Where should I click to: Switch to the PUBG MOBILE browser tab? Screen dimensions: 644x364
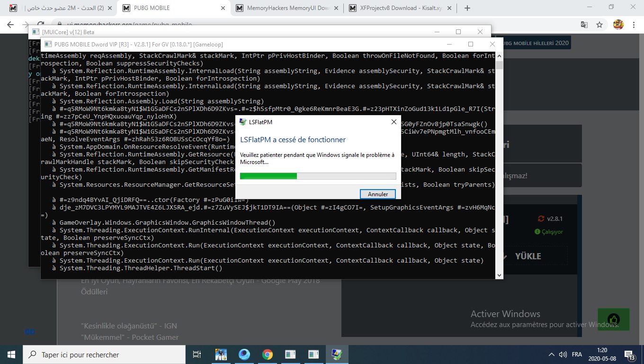click(x=173, y=8)
